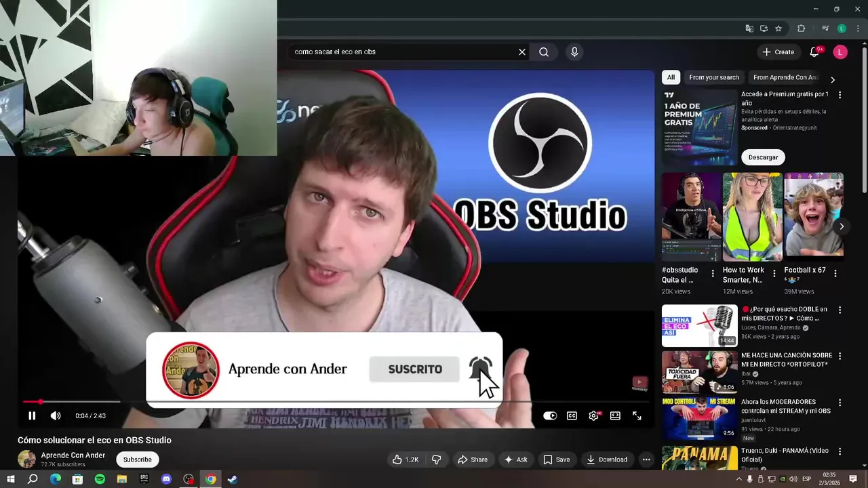Like the video with 1.2K likes

coord(406,460)
